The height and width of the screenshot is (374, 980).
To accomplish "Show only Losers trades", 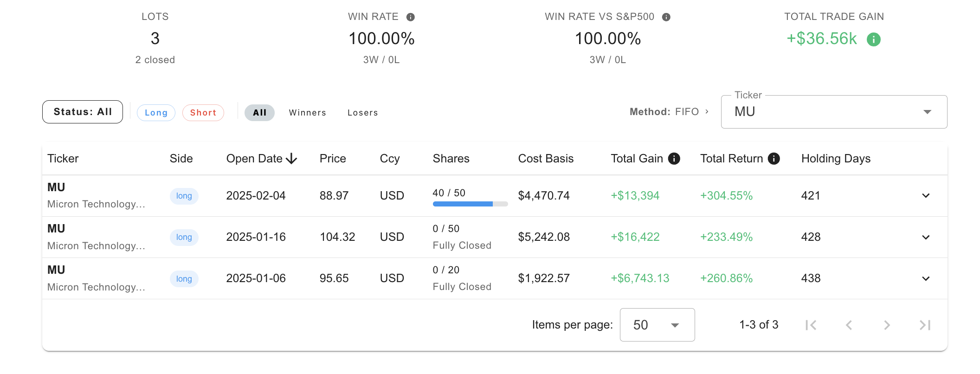I will [362, 113].
